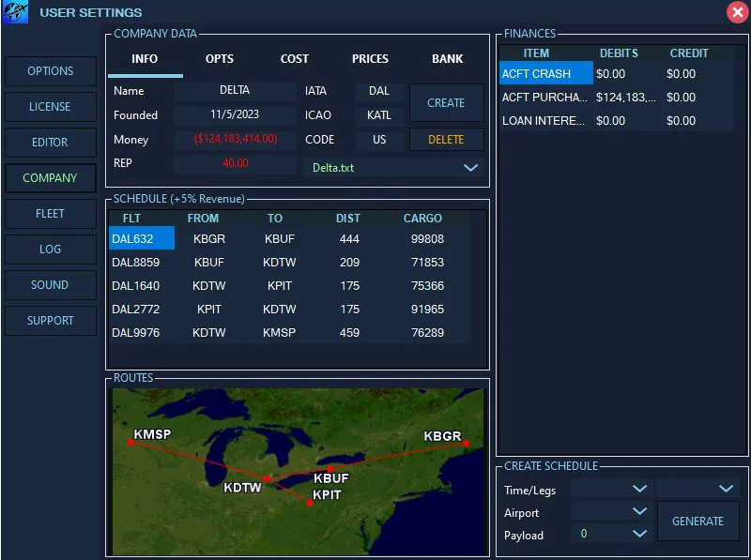Click the ITEM column header in Finances
This screenshot has width=751, height=560.
point(536,53)
